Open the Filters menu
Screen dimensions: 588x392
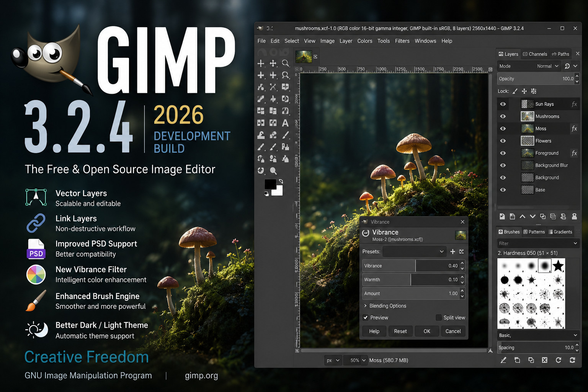402,41
